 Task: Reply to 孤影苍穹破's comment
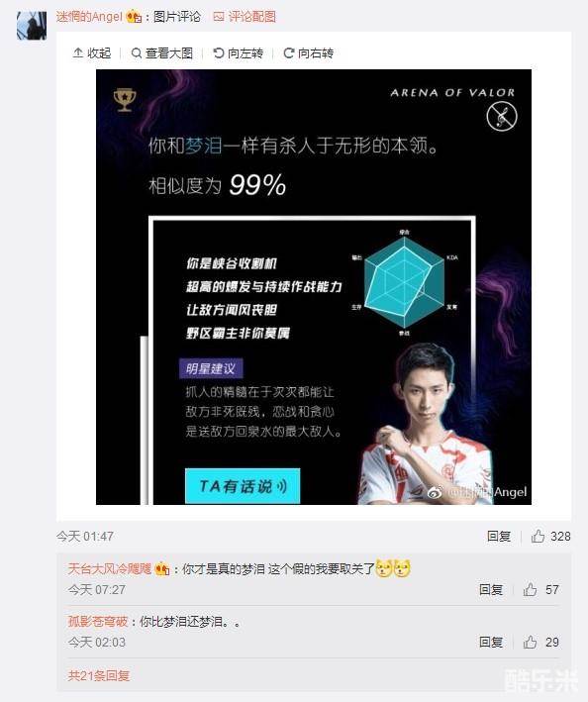pyautogui.click(x=491, y=642)
